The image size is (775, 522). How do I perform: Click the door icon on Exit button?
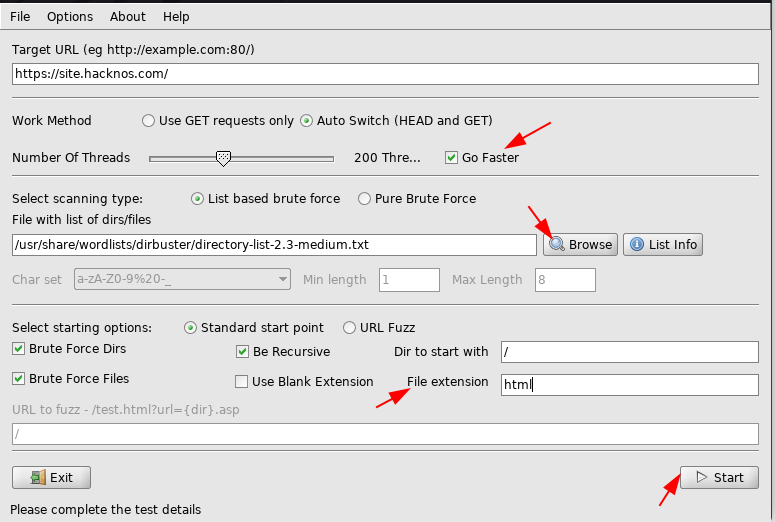point(38,478)
